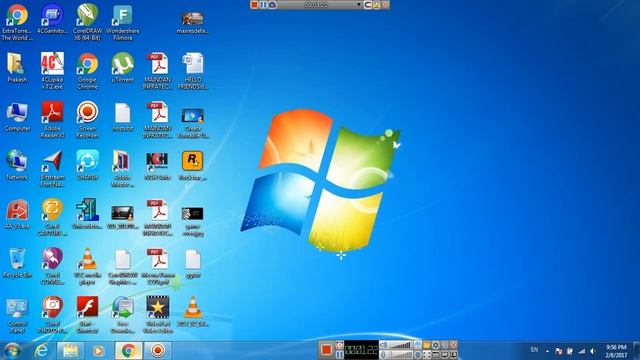Image resolution: width=640 pixels, height=360 pixels.
Task: Adjust the speaker volume slider in recorder panel
Action: coord(399,345)
